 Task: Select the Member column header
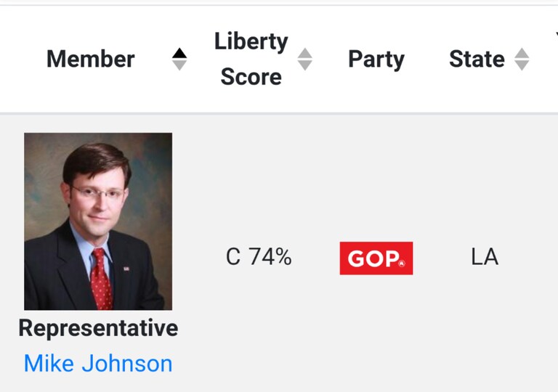tap(90, 59)
